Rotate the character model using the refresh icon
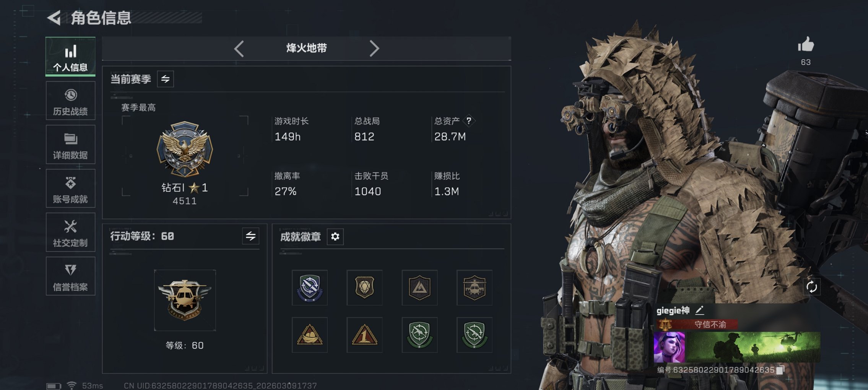Image resolution: width=868 pixels, height=390 pixels. tap(811, 287)
